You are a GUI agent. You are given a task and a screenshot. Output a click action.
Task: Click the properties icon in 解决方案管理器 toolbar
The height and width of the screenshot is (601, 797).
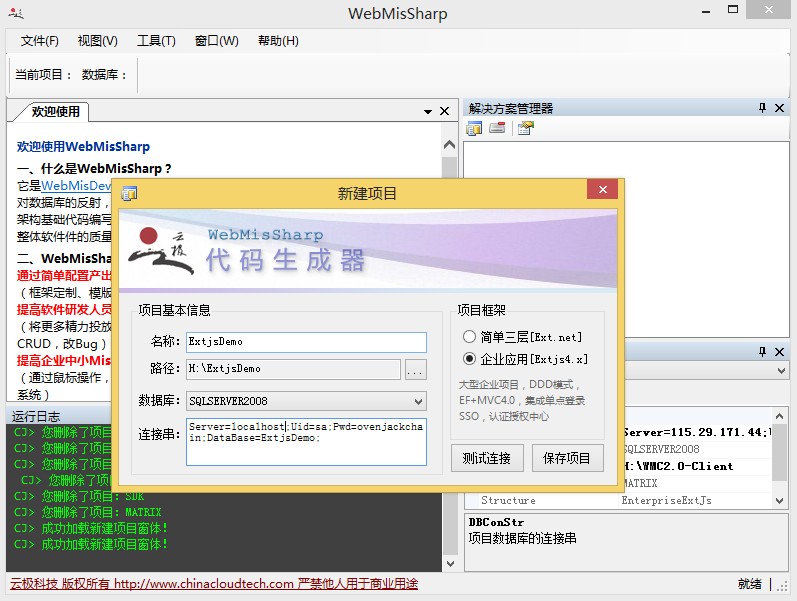pos(525,128)
